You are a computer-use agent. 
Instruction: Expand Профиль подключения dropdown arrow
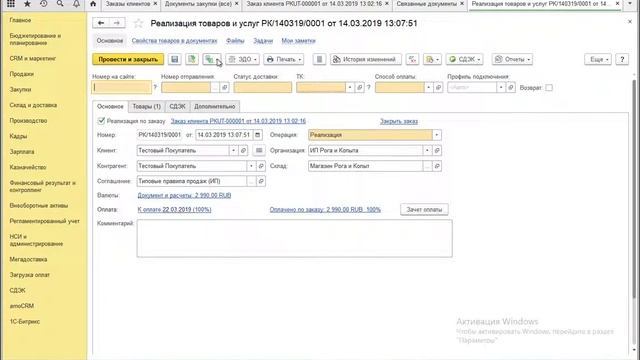click(501, 87)
